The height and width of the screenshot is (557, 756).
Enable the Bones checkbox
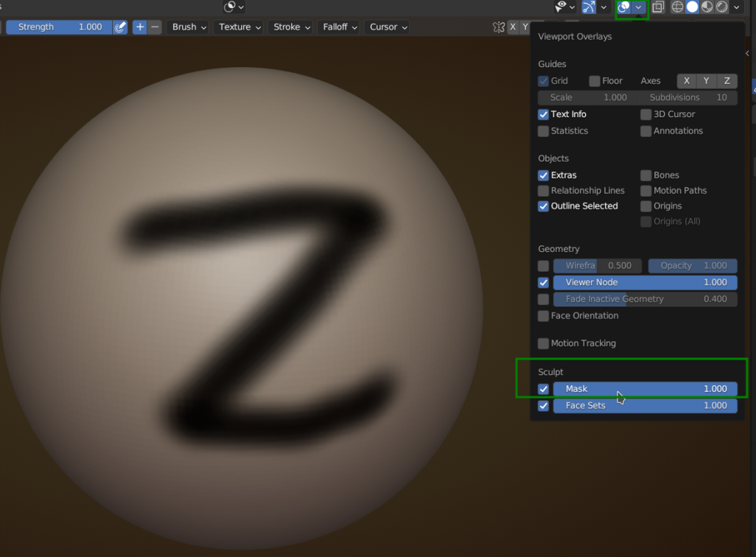tap(646, 175)
